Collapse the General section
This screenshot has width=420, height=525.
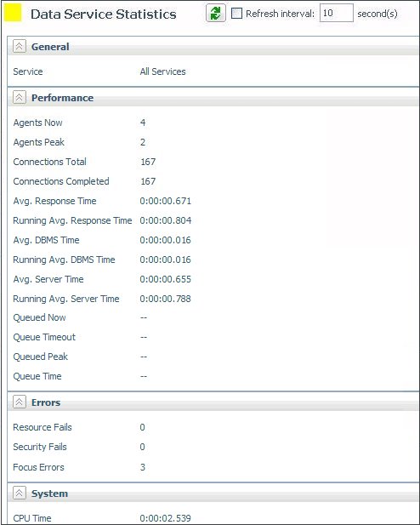coord(19,46)
